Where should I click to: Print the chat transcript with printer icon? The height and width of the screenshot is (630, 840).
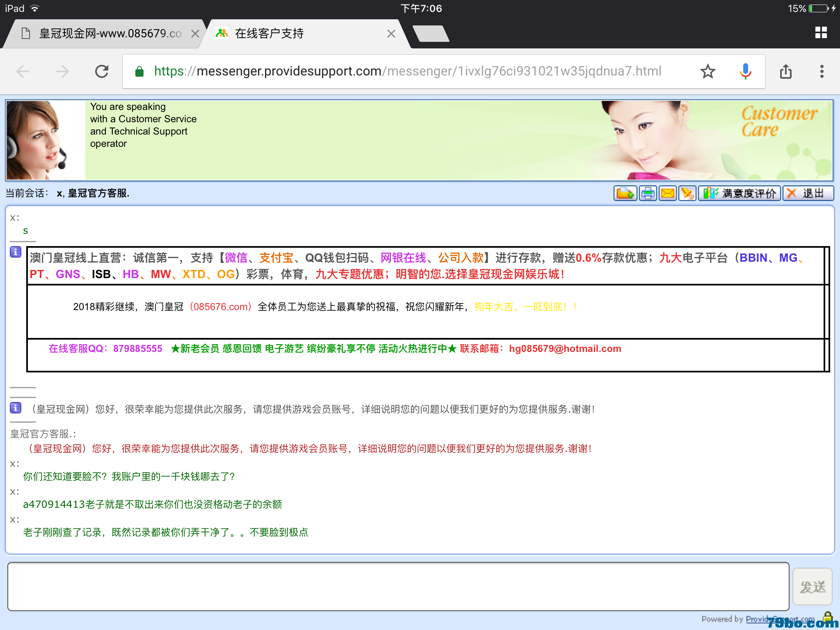648,193
